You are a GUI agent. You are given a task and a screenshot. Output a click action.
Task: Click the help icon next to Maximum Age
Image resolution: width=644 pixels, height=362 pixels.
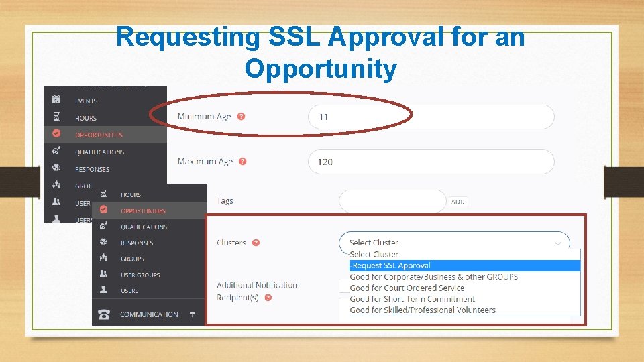pos(242,162)
